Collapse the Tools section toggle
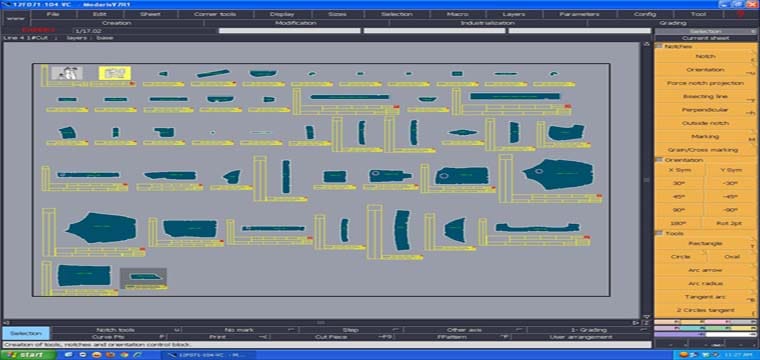The height and width of the screenshot is (360, 760). [659, 233]
